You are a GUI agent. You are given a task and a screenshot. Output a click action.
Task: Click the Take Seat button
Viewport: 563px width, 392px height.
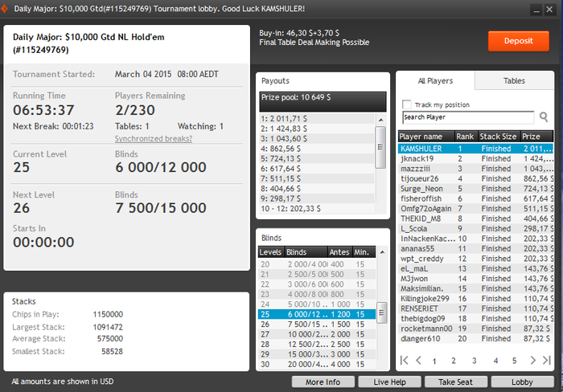coord(456,382)
